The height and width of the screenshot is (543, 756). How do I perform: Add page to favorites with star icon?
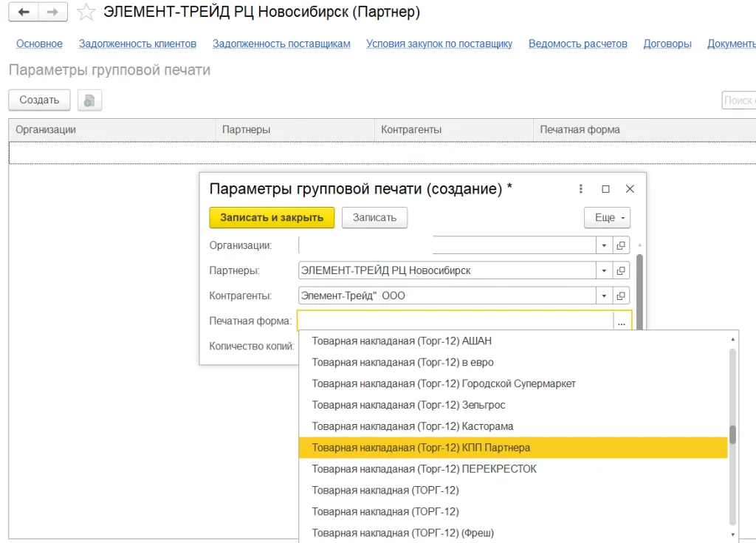point(86,12)
